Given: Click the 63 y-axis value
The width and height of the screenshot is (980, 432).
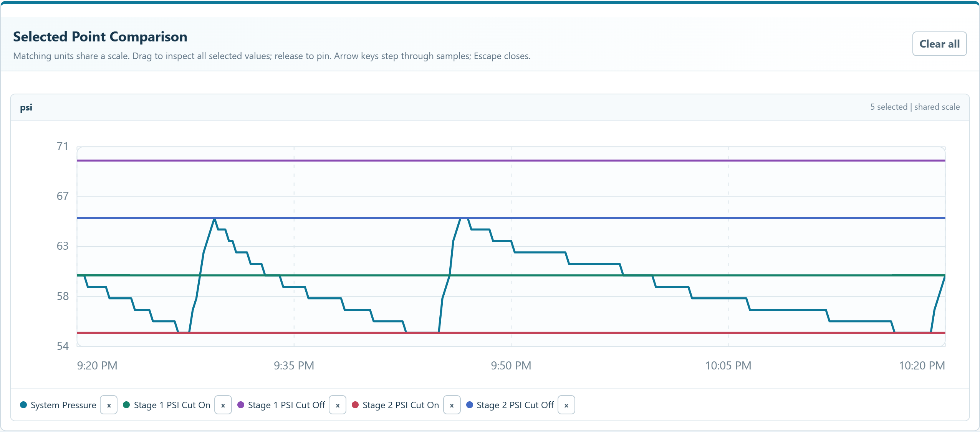Looking at the screenshot, I should (63, 246).
